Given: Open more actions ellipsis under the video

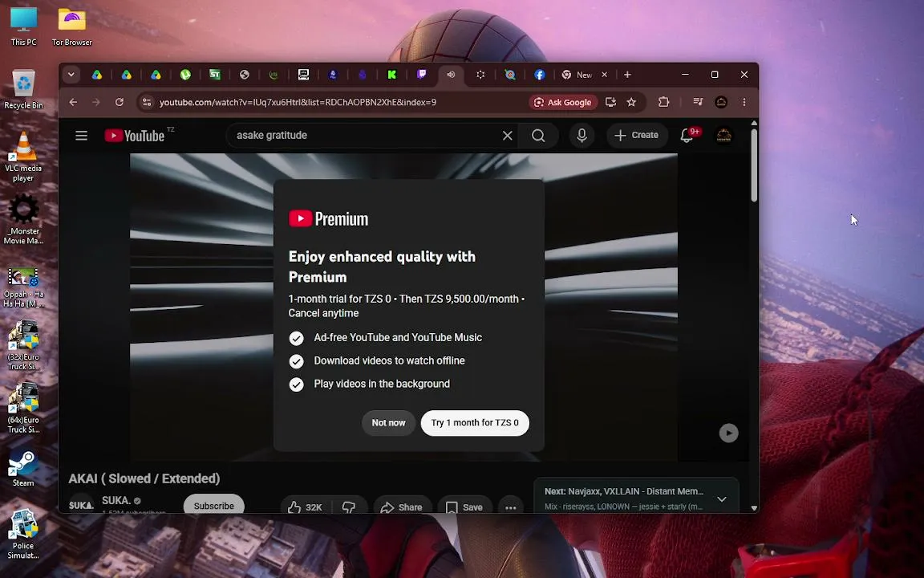Looking at the screenshot, I should click(510, 507).
